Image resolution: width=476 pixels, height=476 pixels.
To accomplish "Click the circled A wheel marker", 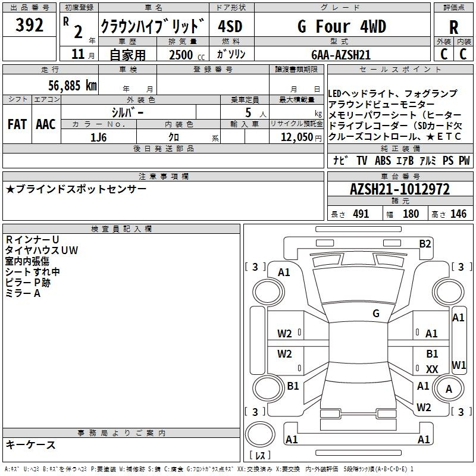I will click(x=449, y=389).
